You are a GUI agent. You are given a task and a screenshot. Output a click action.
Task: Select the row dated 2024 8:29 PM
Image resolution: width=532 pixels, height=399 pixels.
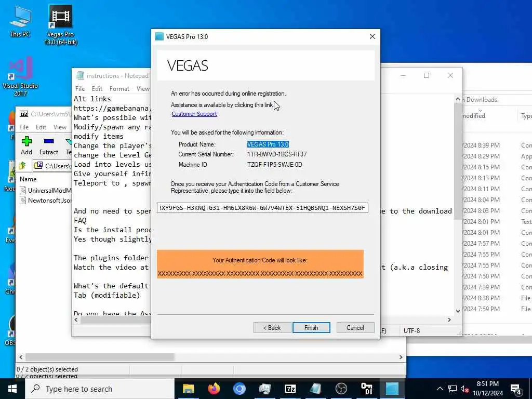point(497,156)
